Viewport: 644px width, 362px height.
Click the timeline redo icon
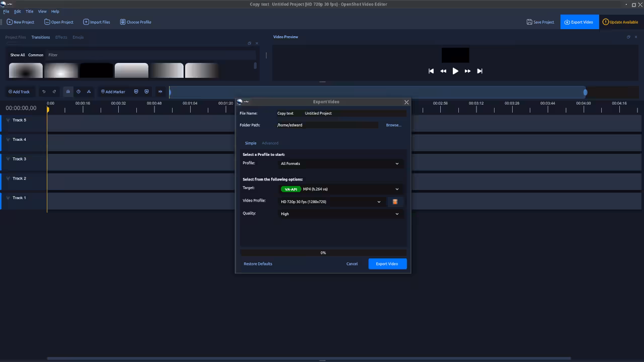click(x=54, y=92)
